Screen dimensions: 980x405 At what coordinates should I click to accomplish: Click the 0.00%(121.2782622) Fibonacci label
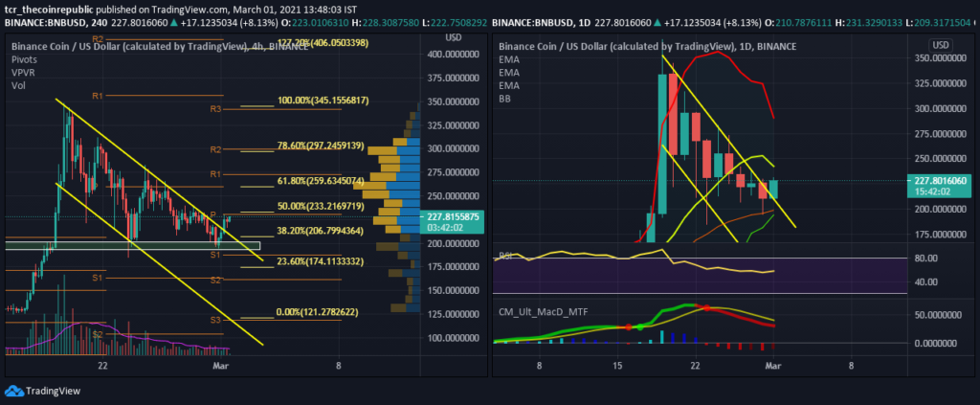[x=319, y=311]
